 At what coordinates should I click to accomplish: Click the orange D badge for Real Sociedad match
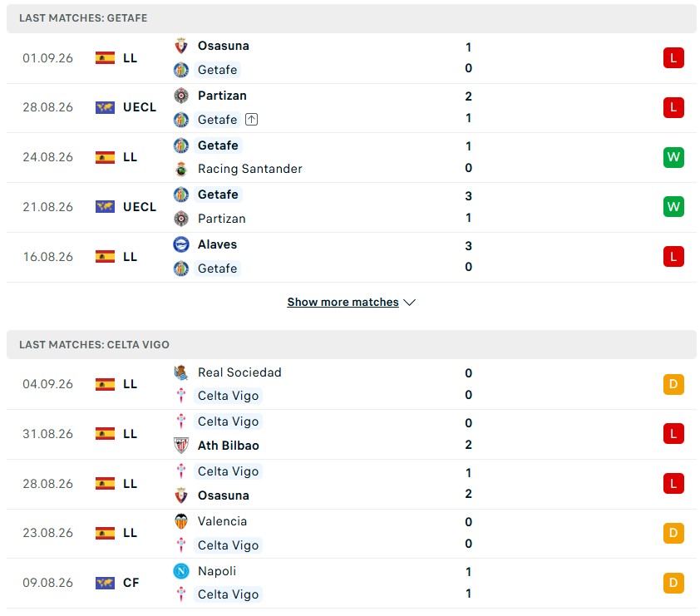coord(673,384)
